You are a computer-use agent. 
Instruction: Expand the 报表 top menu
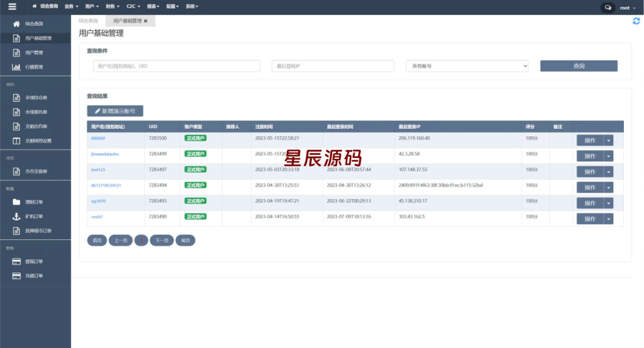click(x=153, y=6)
